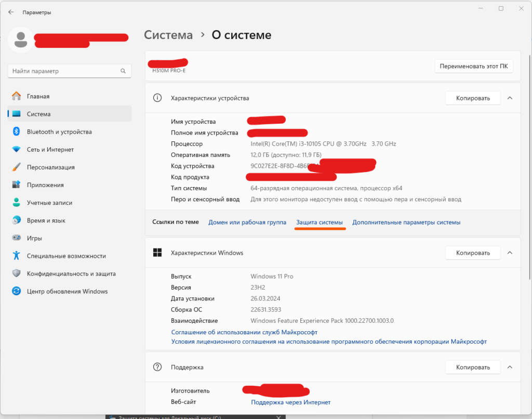Image resolution: width=532 pixels, height=419 pixels.
Task: Open Соглашение об использовании служб Майкрософт
Action: point(244,332)
